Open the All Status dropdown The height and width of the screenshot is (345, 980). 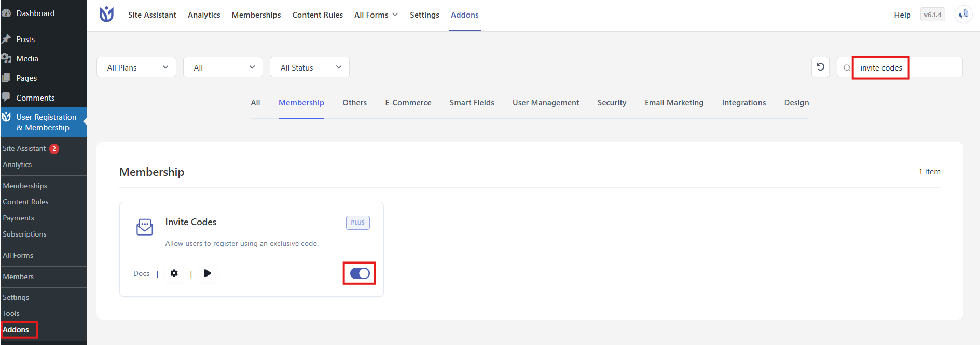(310, 67)
